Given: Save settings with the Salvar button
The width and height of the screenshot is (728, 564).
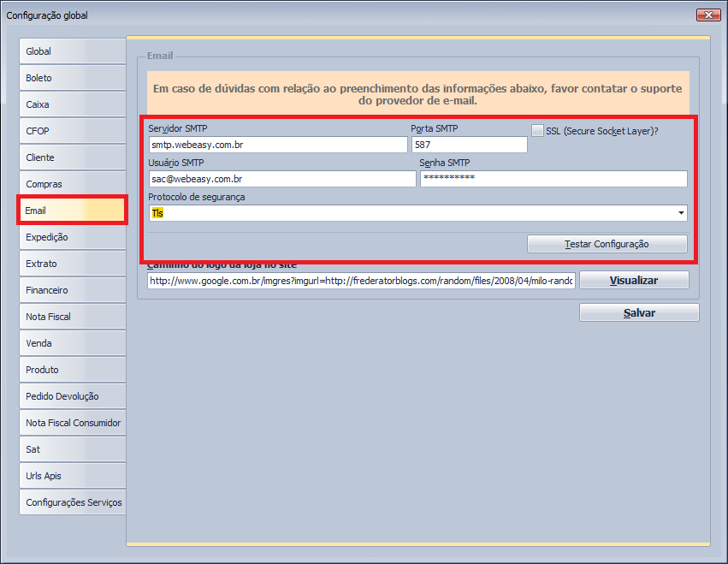Looking at the screenshot, I should point(638,313).
